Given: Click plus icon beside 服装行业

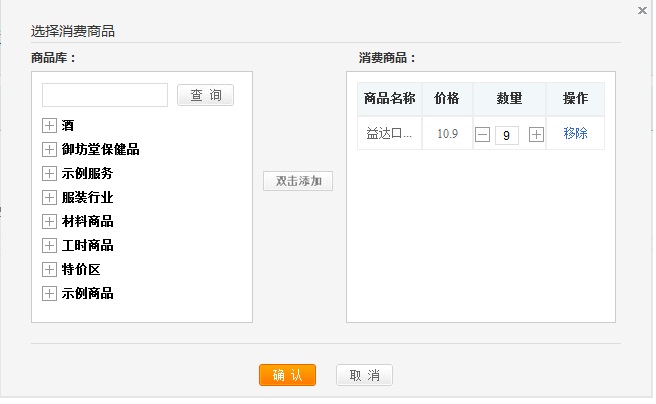Looking at the screenshot, I should coord(49,198).
